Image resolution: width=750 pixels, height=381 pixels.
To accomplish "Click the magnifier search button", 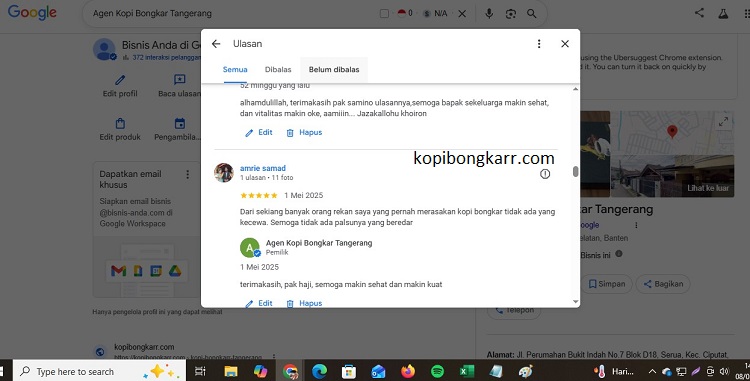I will (x=531, y=13).
